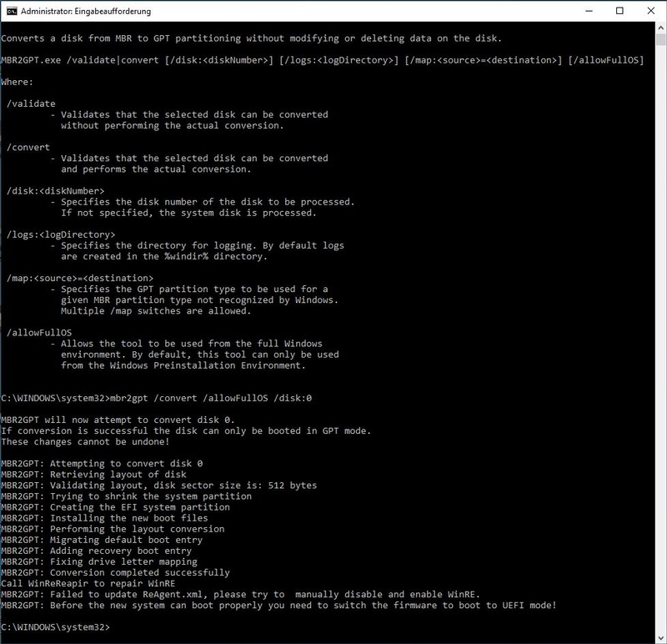
Task: Click 'from the Windows Preinstallation Environment.' line
Action: point(183,365)
